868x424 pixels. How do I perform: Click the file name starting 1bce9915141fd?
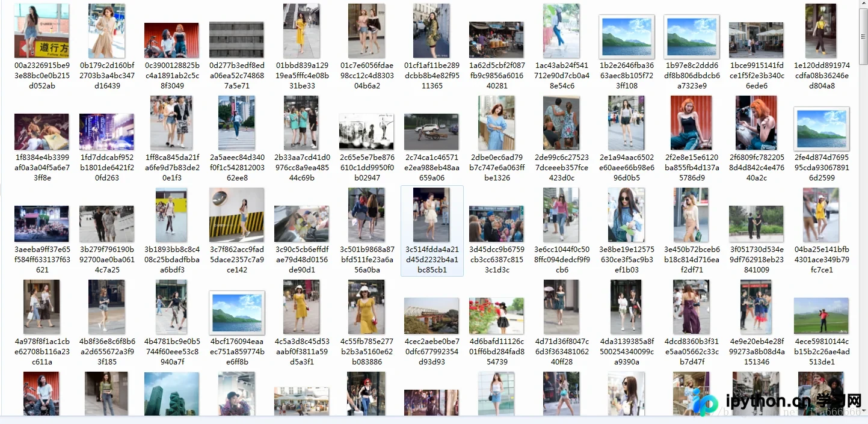756,76
